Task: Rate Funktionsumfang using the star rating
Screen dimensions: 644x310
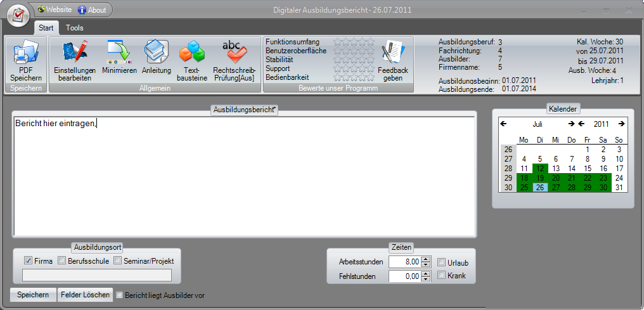Action: [x=354, y=42]
